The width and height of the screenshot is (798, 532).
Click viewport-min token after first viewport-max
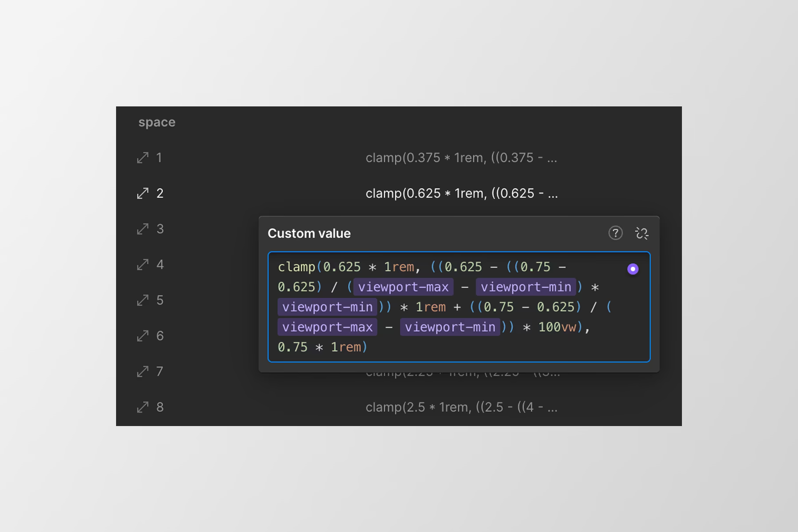click(526, 287)
